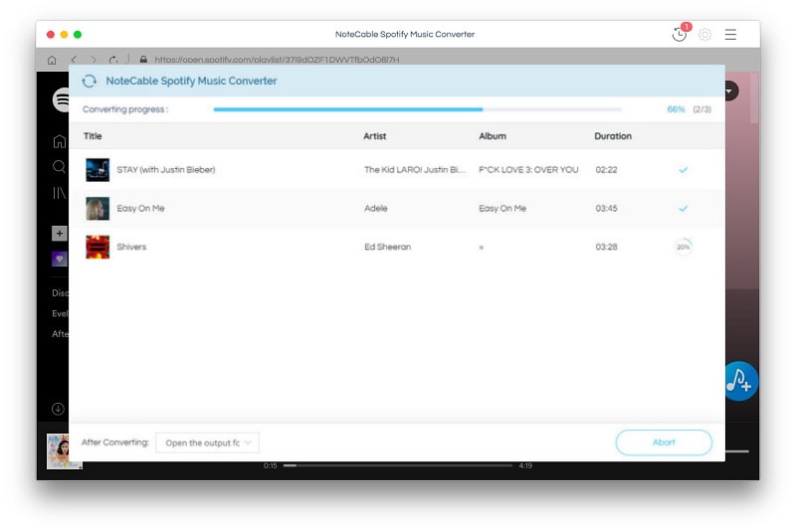Click the 03:28 duration value

tap(606, 247)
